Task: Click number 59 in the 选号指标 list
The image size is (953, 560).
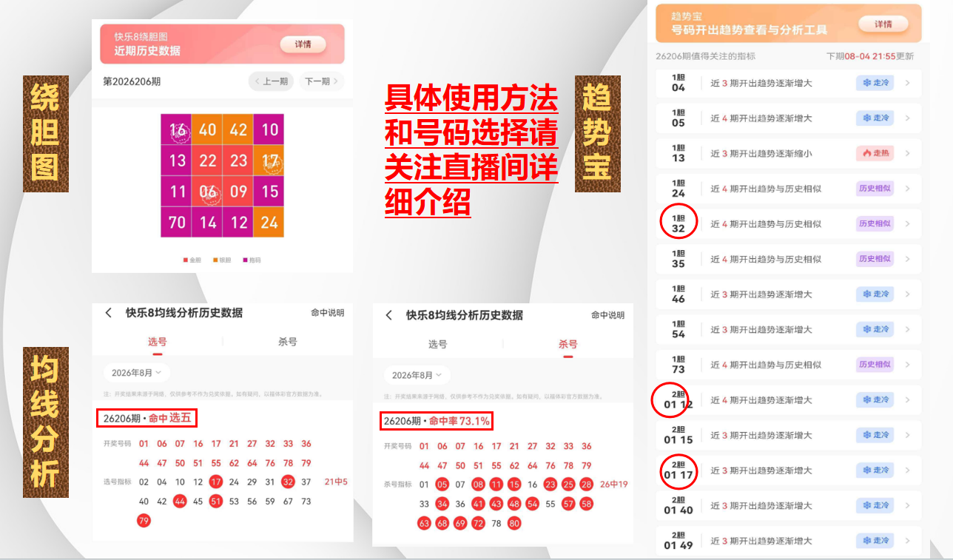Action: click(x=270, y=501)
